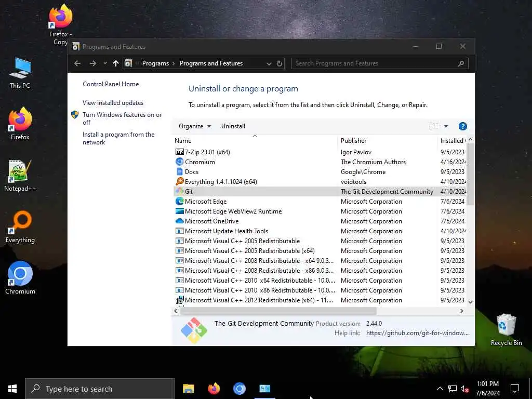Open the Windows Start menu

click(12, 389)
